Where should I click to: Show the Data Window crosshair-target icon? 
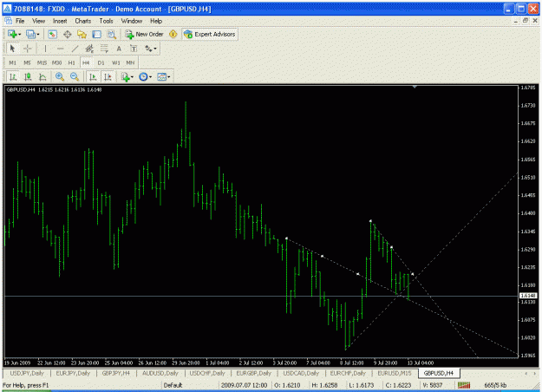tap(68, 34)
